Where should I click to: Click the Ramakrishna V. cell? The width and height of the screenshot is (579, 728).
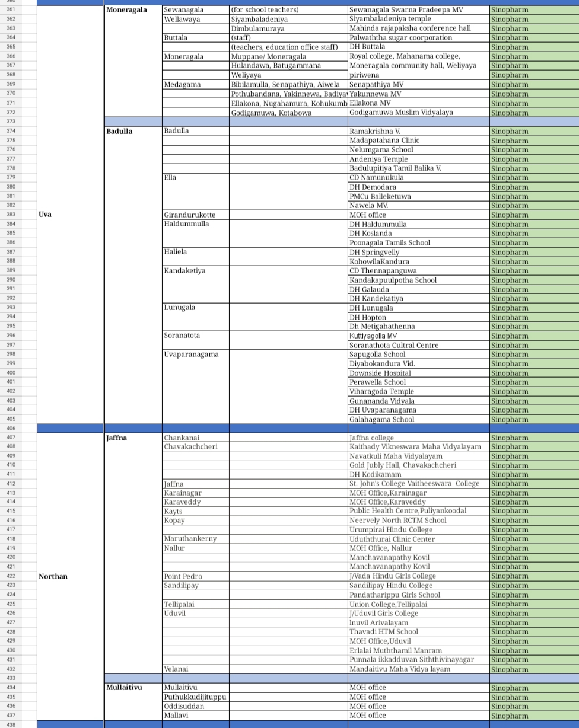tap(419, 131)
